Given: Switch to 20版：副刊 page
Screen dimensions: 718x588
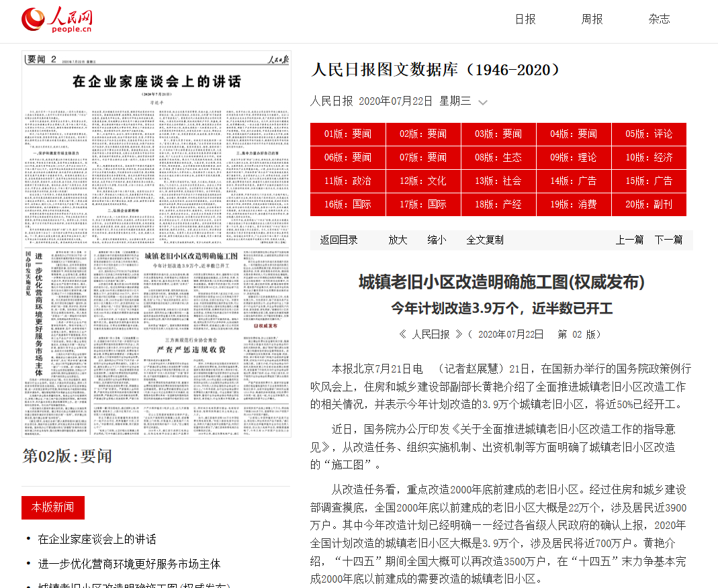Looking at the screenshot, I should (649, 204).
